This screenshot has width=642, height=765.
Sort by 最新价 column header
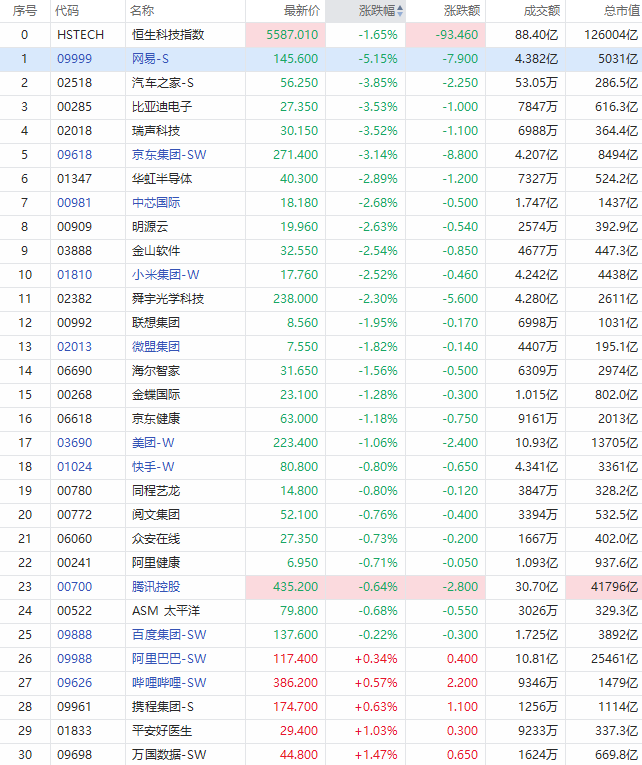[301, 11]
